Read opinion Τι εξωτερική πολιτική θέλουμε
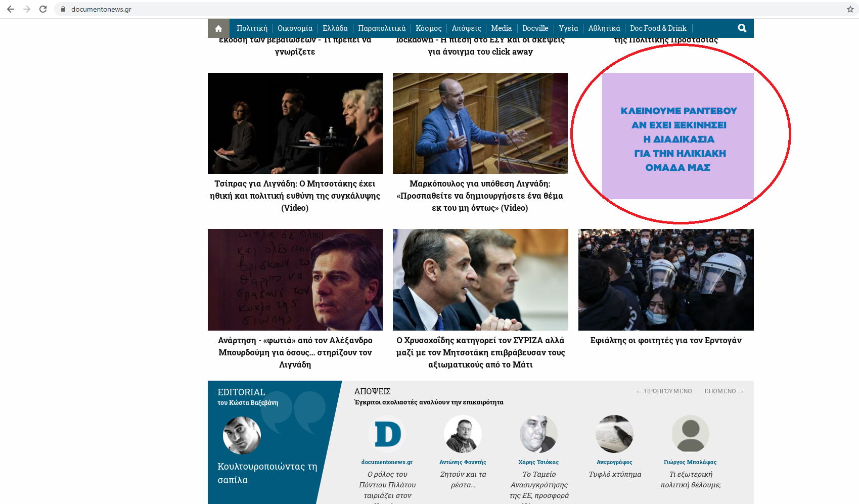 [x=691, y=479]
